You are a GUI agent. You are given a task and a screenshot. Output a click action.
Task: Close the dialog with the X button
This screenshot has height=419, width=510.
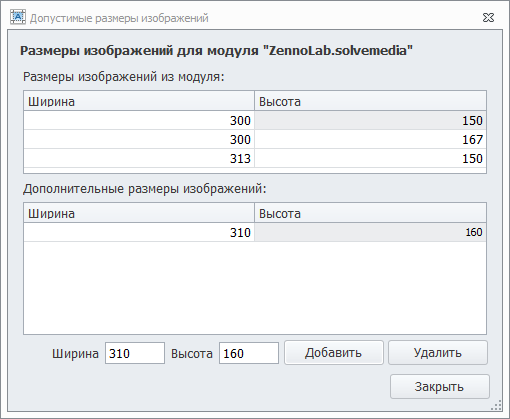coord(488,18)
